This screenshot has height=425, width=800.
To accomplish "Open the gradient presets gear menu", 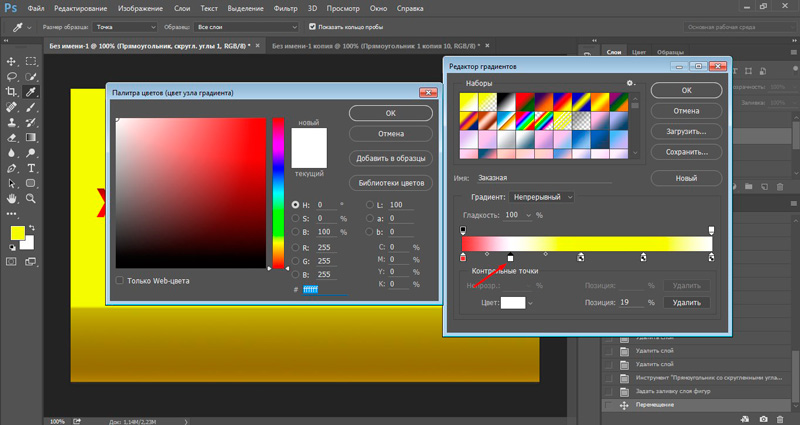I will (630, 83).
